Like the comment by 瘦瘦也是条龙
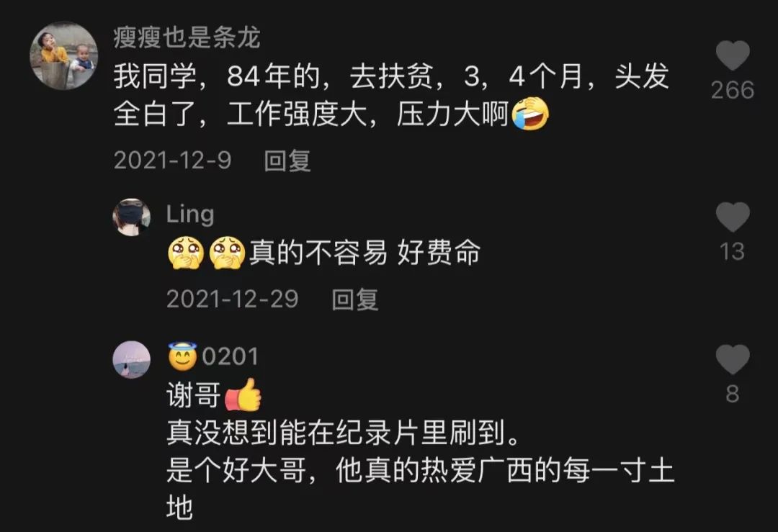This screenshot has height=532, width=778. [x=733, y=55]
